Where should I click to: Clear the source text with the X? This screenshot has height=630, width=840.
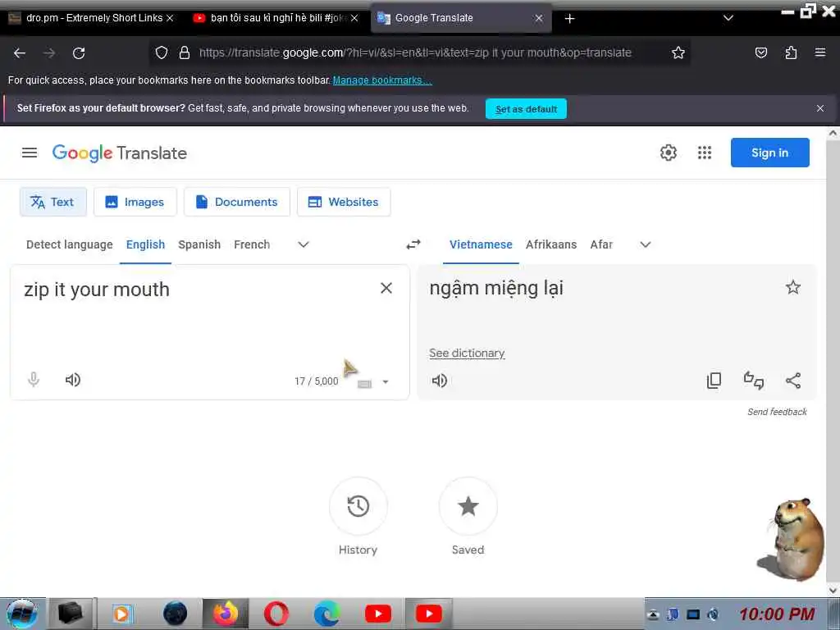pyautogui.click(x=386, y=288)
